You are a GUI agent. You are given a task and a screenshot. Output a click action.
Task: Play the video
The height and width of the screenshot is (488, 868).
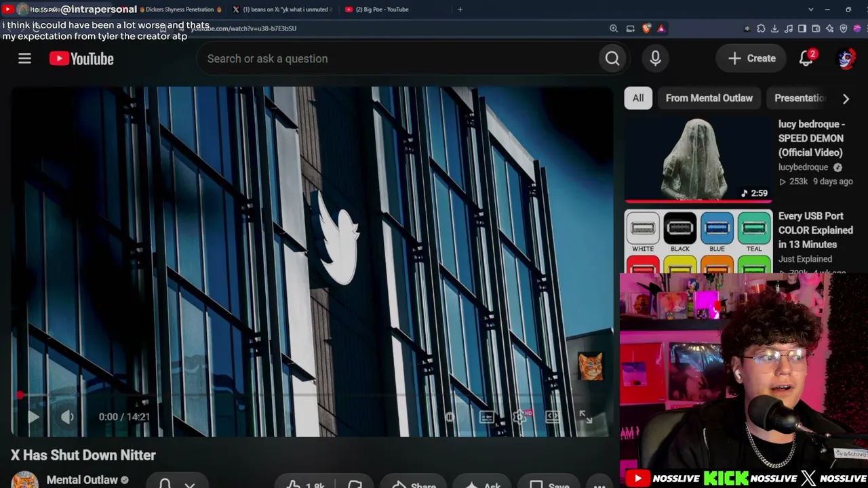click(x=33, y=417)
